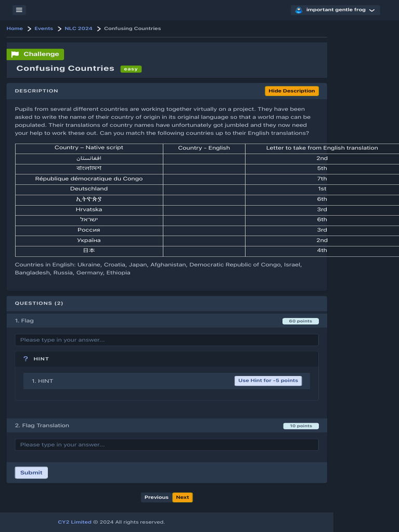Click the easy difficulty badge
The image size is (399, 532).
point(130,69)
